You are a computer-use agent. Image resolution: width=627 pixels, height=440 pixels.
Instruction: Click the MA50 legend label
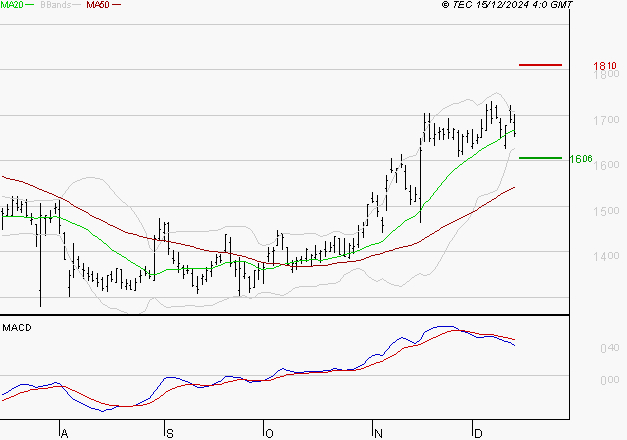tap(98, 5)
